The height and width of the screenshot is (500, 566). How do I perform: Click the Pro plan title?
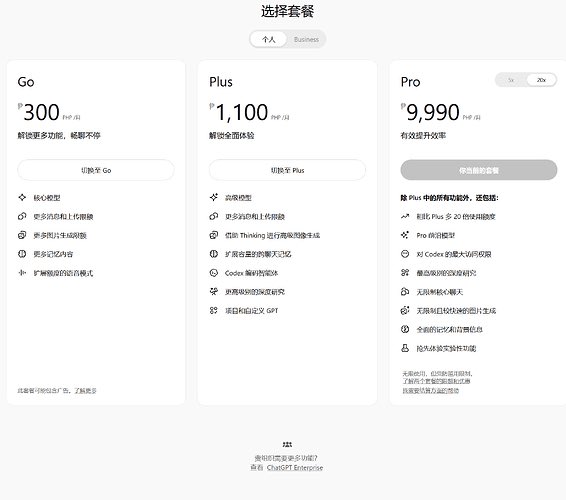coord(410,82)
